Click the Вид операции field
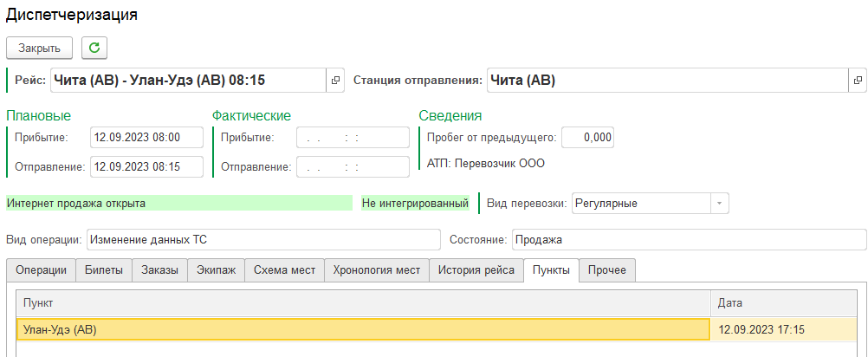This screenshot has width=868, height=357. [263, 239]
